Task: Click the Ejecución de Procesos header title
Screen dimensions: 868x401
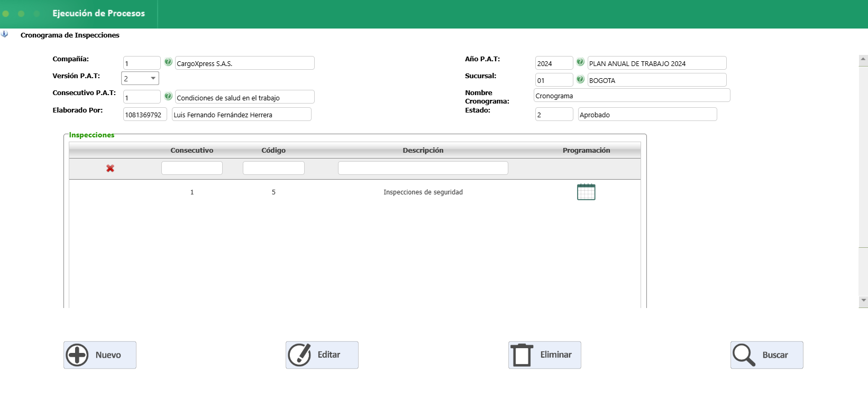Action: pyautogui.click(x=98, y=13)
